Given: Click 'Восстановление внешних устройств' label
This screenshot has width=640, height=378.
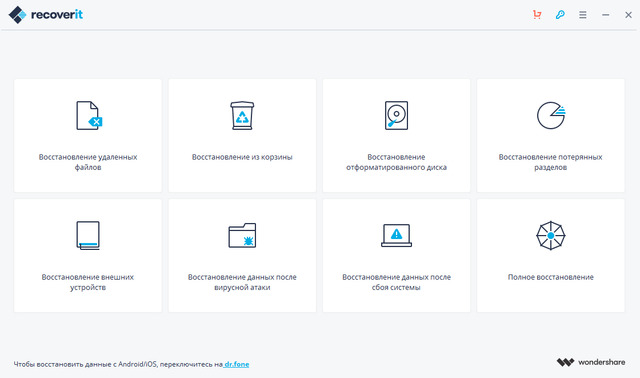Looking at the screenshot, I should (88, 282).
